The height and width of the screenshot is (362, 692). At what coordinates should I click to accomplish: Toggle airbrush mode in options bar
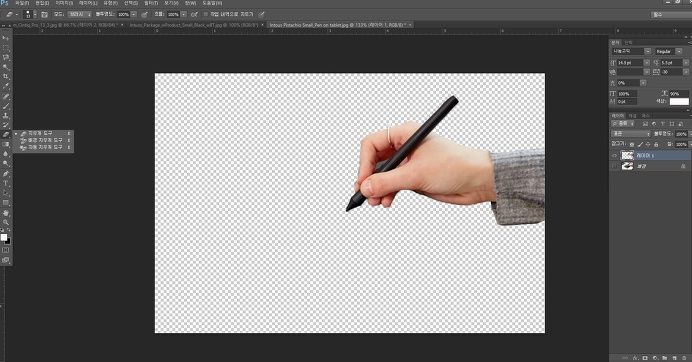tap(195, 15)
